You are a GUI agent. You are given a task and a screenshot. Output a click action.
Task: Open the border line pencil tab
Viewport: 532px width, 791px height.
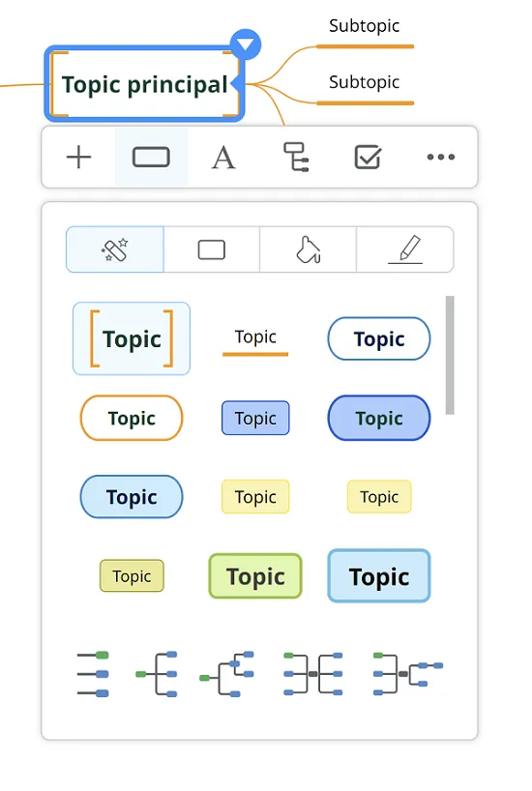coord(405,249)
